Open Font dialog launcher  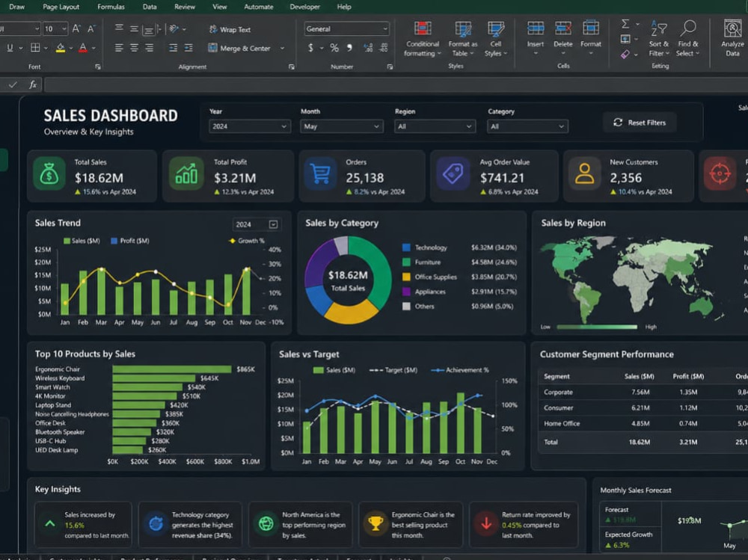[98, 67]
